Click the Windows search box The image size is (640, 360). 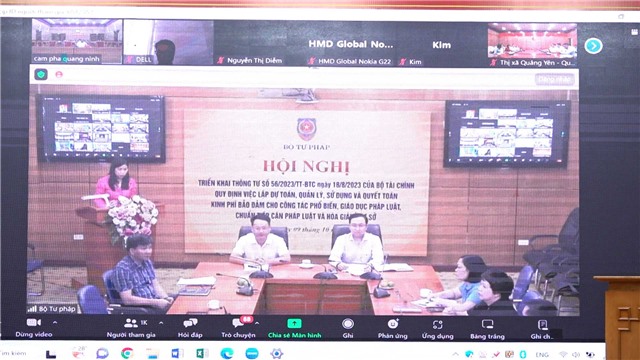tap(13, 353)
